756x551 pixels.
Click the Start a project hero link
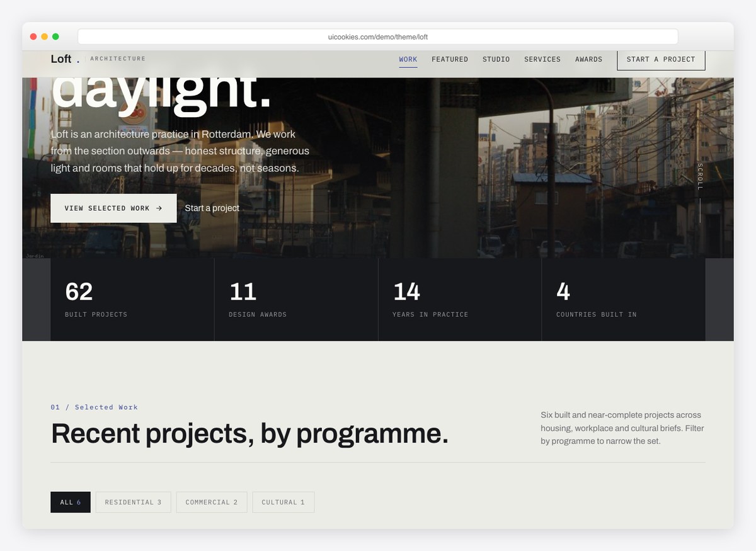pos(212,208)
